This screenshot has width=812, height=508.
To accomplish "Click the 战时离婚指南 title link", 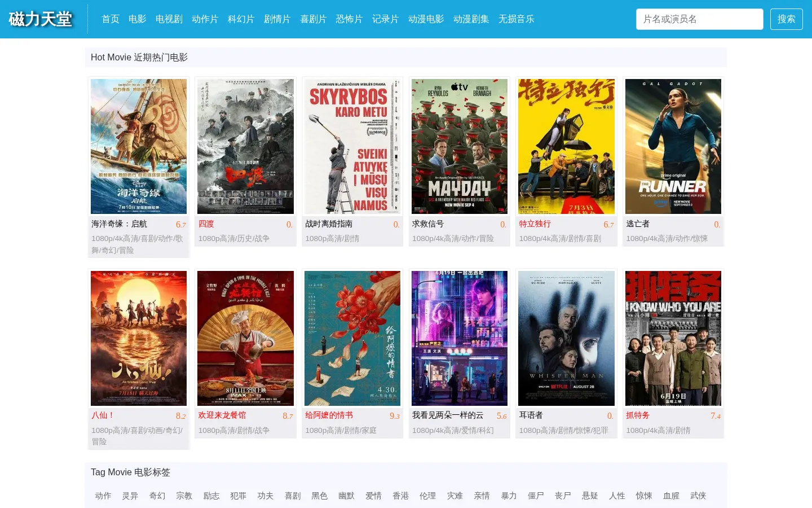I will [329, 224].
